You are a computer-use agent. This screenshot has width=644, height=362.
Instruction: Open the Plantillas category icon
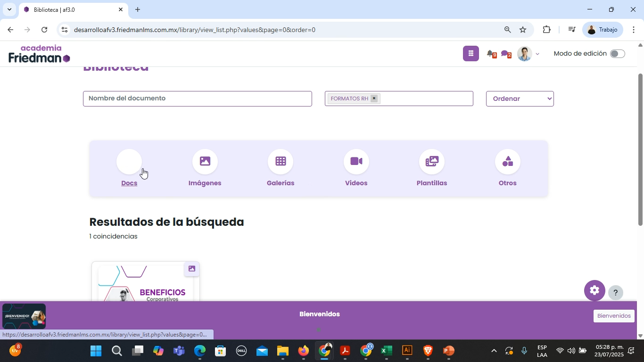[x=432, y=162]
